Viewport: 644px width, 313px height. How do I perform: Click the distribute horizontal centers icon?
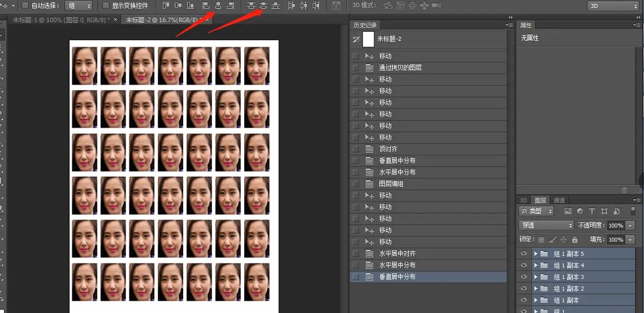[x=304, y=6]
